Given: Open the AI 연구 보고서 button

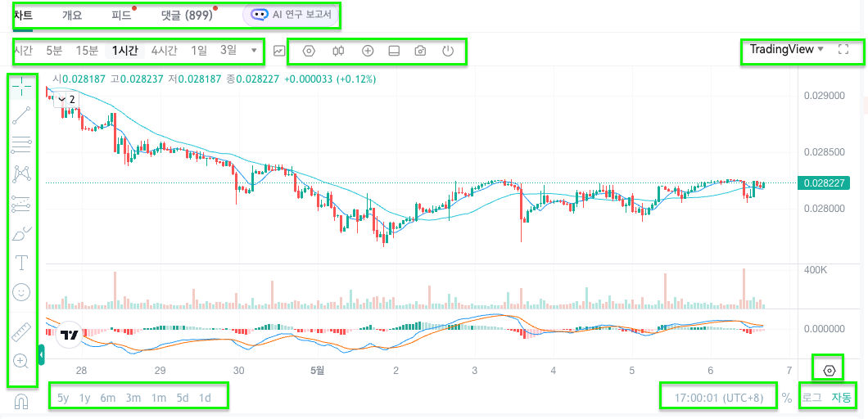Looking at the screenshot, I should point(290,15).
